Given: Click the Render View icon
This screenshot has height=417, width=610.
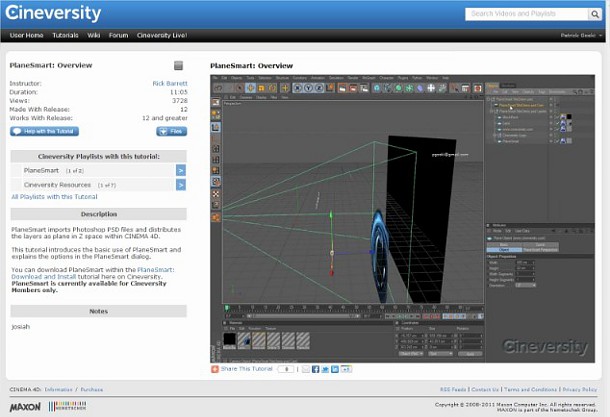Looking at the screenshot, I should coord(342,88).
